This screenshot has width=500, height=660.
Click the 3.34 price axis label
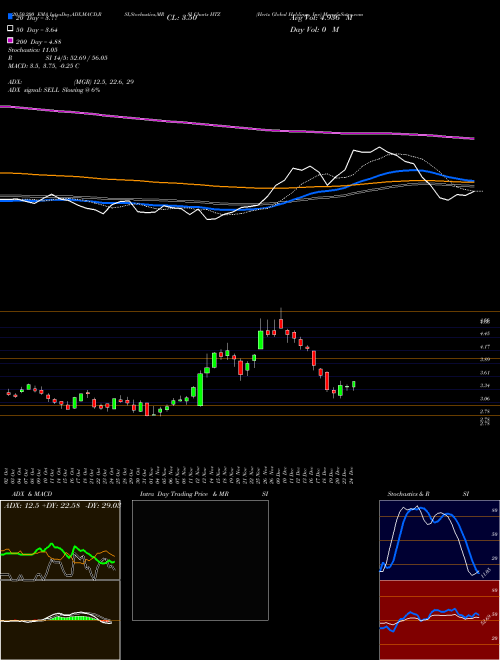click(485, 386)
